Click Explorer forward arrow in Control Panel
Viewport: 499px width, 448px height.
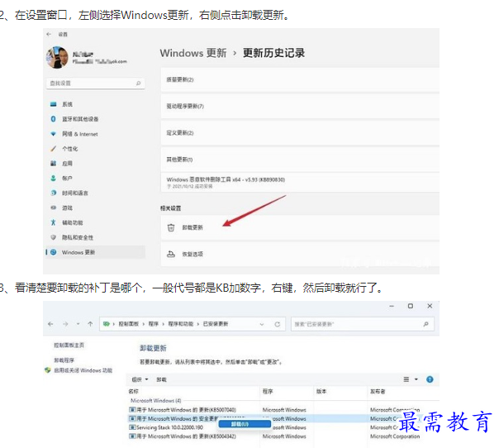click(x=65, y=324)
